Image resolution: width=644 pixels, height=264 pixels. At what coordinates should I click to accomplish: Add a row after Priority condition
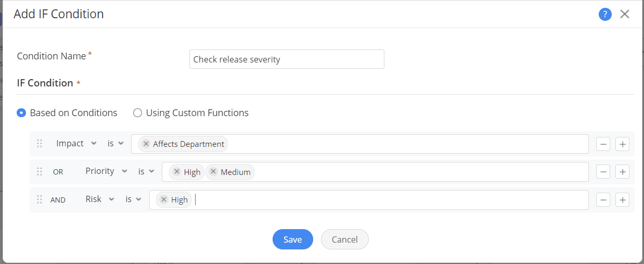(x=622, y=172)
